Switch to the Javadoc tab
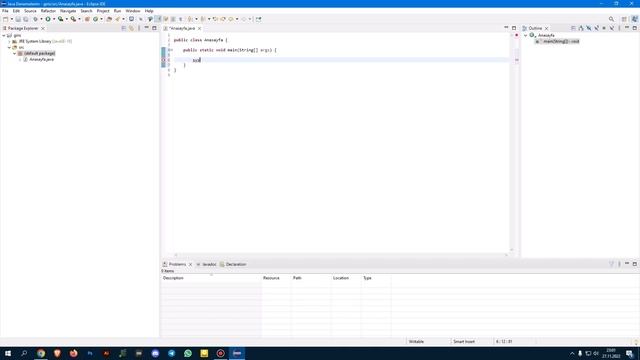This screenshot has height=360, width=640. (207, 264)
